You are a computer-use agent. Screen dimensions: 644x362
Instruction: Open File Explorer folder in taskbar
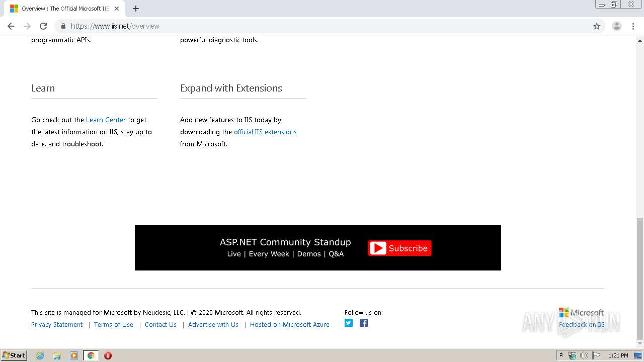(x=57, y=355)
